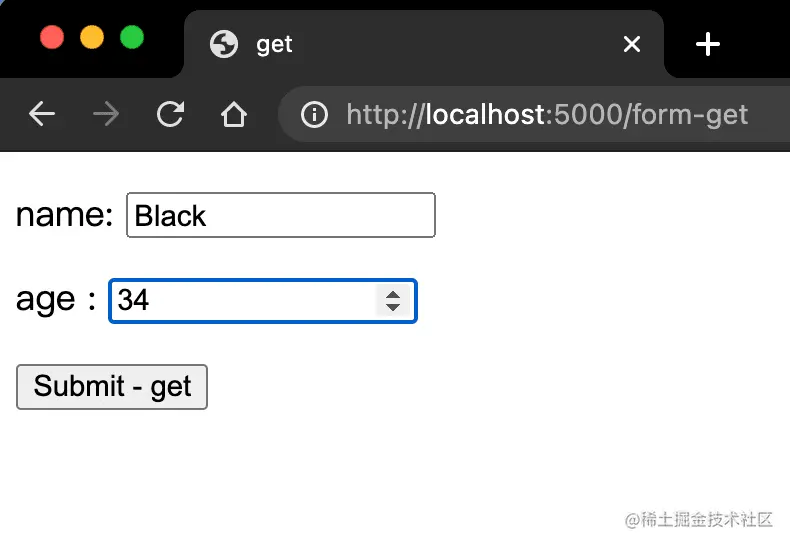Select the "get" browser tab
The width and height of the screenshot is (790, 546).
pyautogui.click(x=423, y=44)
